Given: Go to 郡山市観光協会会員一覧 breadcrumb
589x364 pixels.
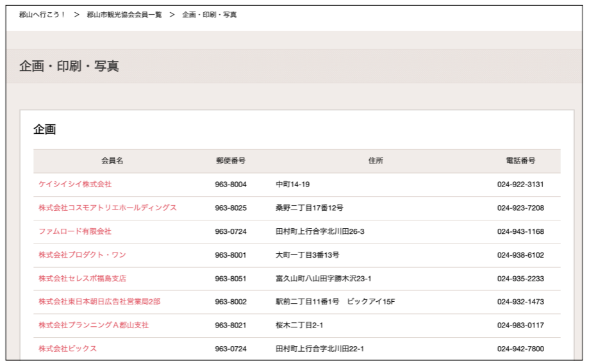Looking at the screenshot, I should pos(124,15).
